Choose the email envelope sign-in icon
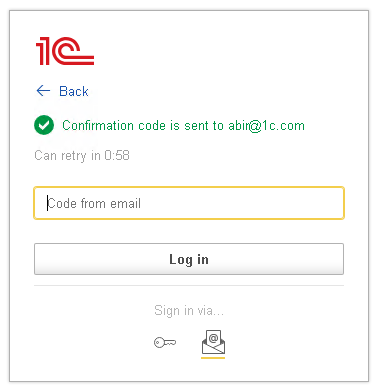Viewport: 377px width, 388px height. (x=213, y=342)
